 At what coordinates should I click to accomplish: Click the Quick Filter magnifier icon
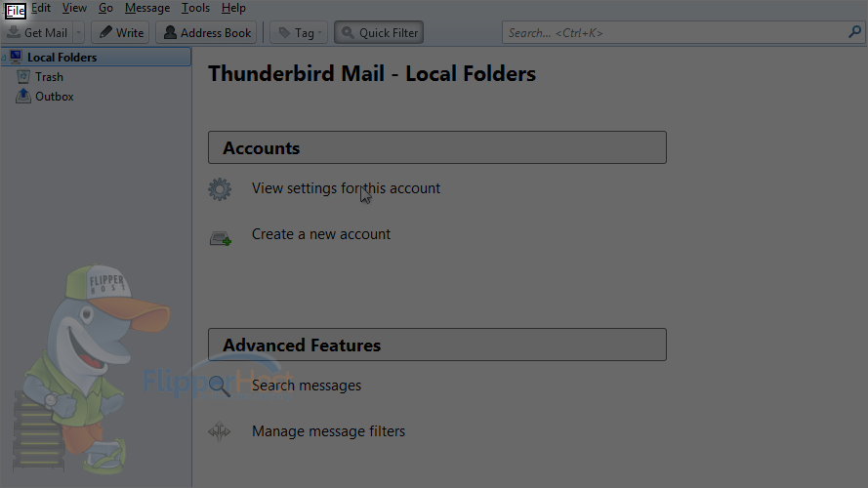click(348, 32)
